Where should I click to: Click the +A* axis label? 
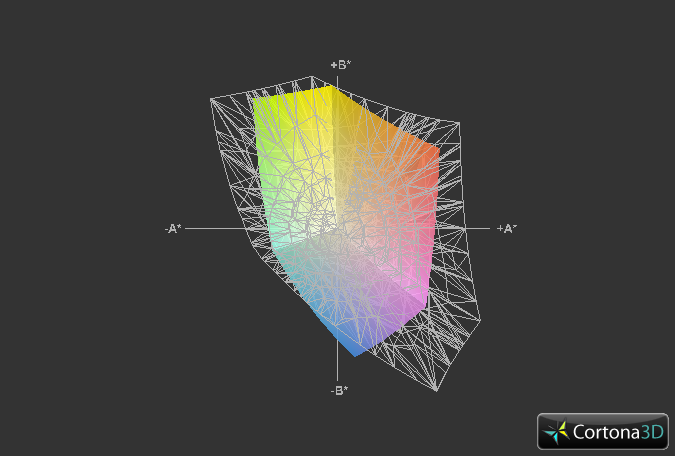tap(507, 229)
